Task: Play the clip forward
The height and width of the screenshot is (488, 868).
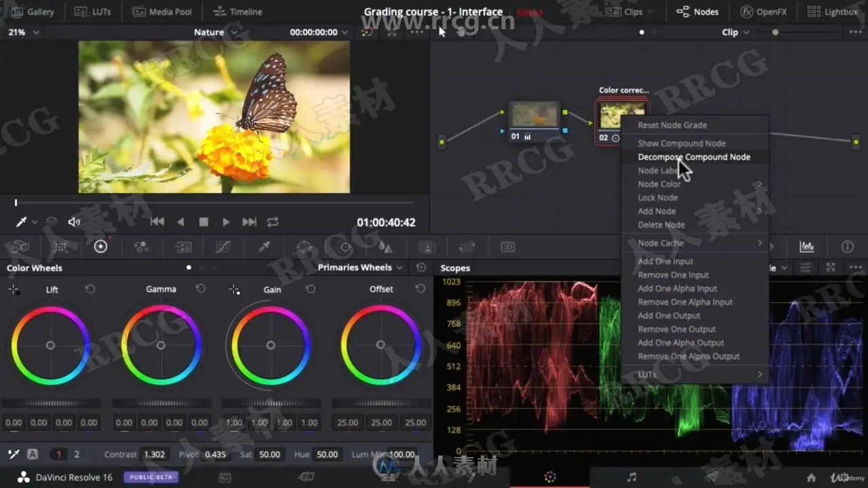Action: [x=226, y=222]
